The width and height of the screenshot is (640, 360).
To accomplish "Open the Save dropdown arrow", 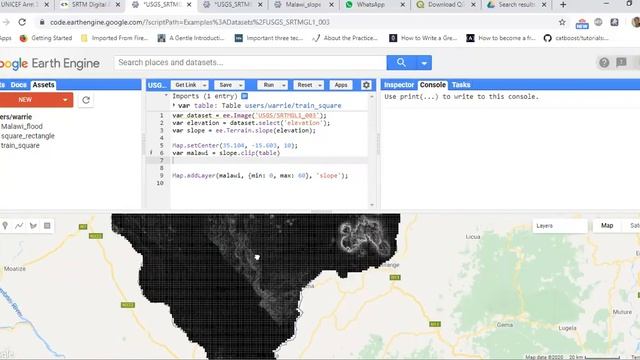I will coord(240,85).
